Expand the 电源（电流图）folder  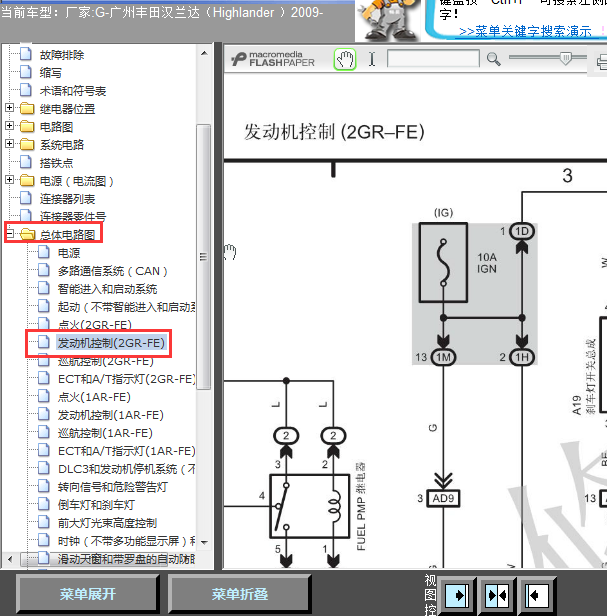coord(9,180)
